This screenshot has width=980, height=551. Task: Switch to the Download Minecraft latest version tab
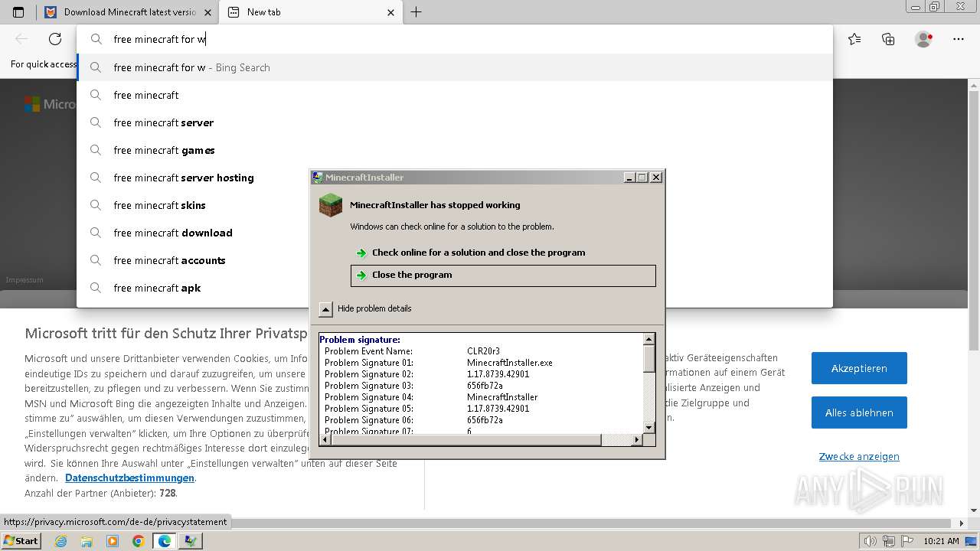[127, 12]
